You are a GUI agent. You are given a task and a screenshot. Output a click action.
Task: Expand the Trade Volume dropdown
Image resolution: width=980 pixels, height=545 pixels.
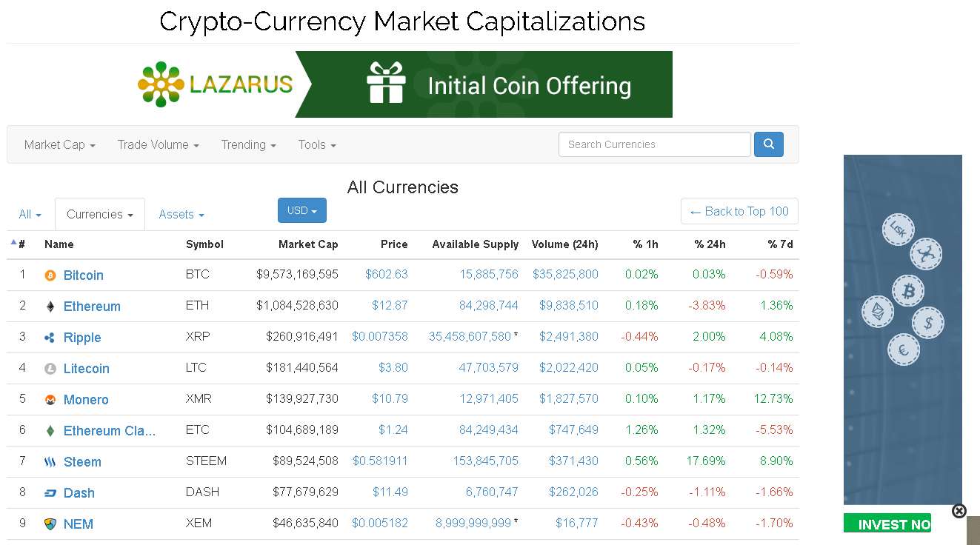click(159, 145)
